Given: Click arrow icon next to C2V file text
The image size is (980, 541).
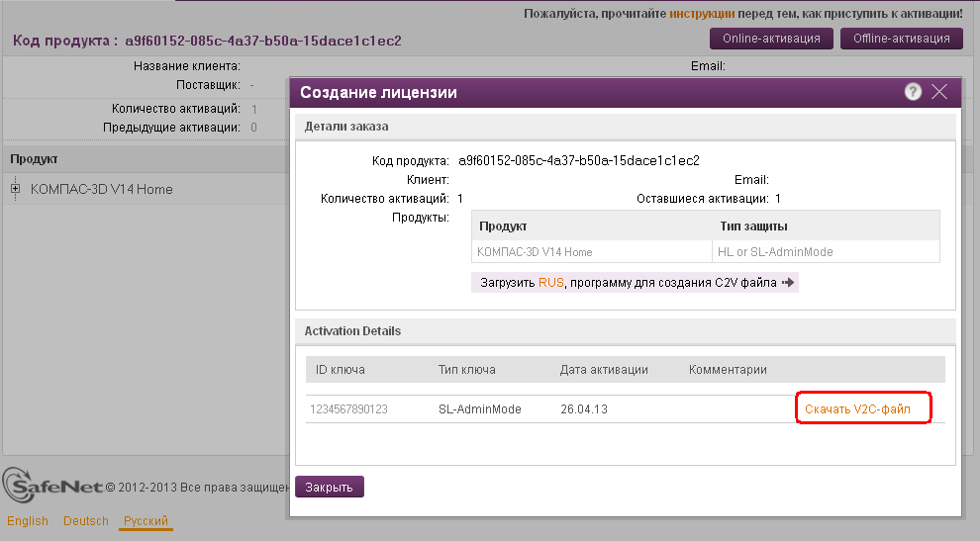Looking at the screenshot, I should (x=788, y=283).
